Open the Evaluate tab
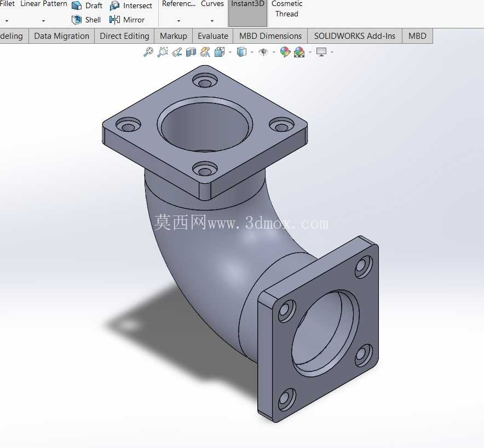484x448 pixels. pyautogui.click(x=213, y=36)
